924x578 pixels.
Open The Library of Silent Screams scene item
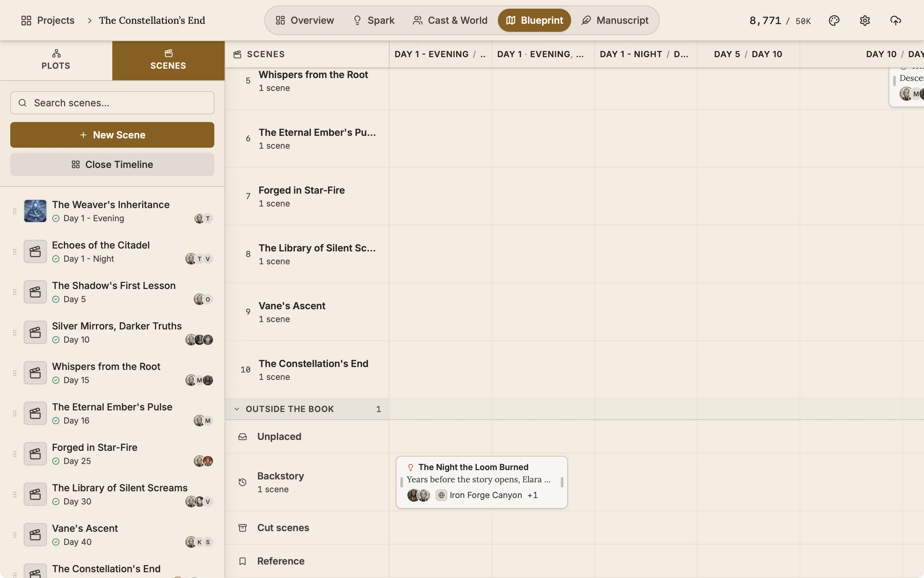click(x=112, y=495)
